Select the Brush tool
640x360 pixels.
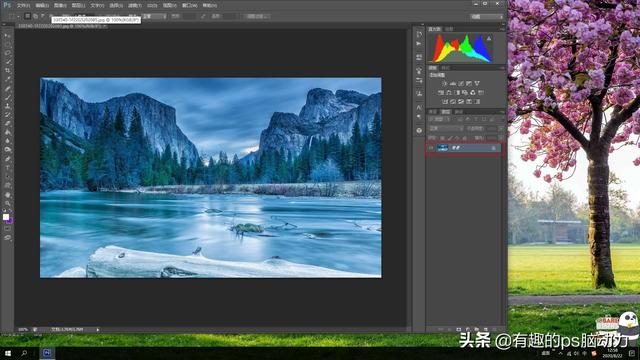7,97
